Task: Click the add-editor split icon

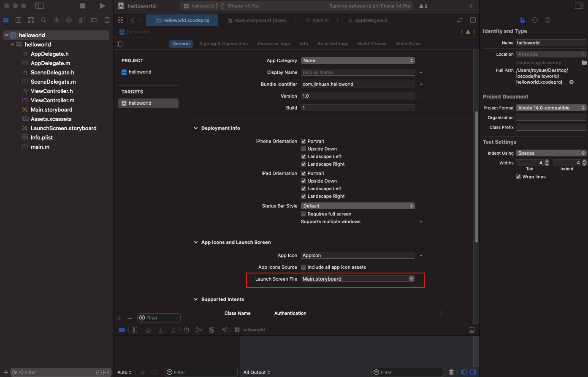Action: click(x=473, y=20)
